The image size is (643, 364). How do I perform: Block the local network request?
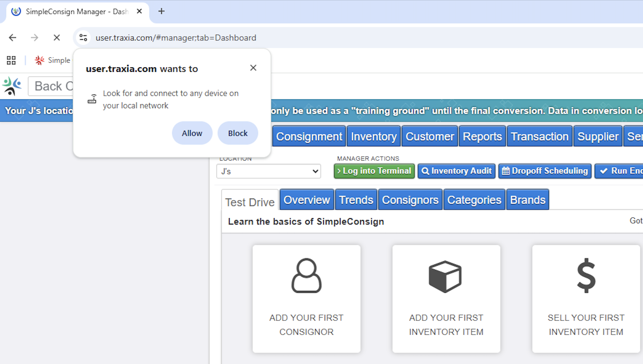[x=238, y=133]
